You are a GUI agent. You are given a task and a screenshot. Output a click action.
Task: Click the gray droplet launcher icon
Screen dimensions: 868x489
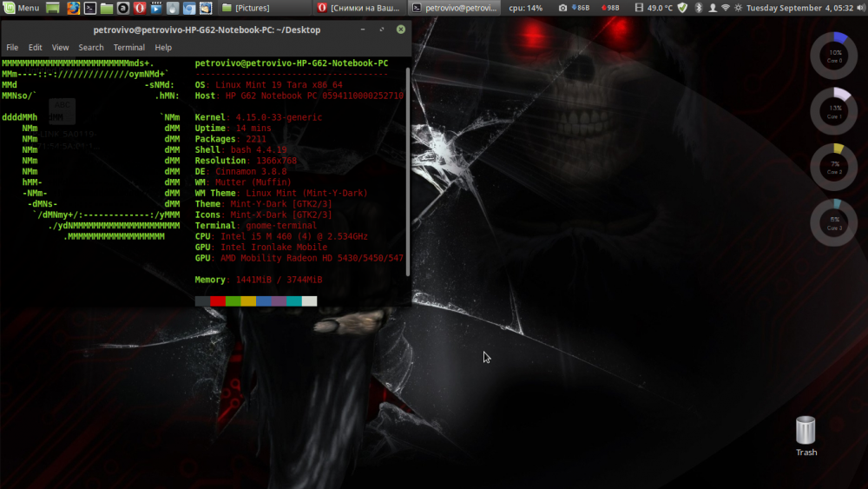pyautogui.click(x=173, y=8)
